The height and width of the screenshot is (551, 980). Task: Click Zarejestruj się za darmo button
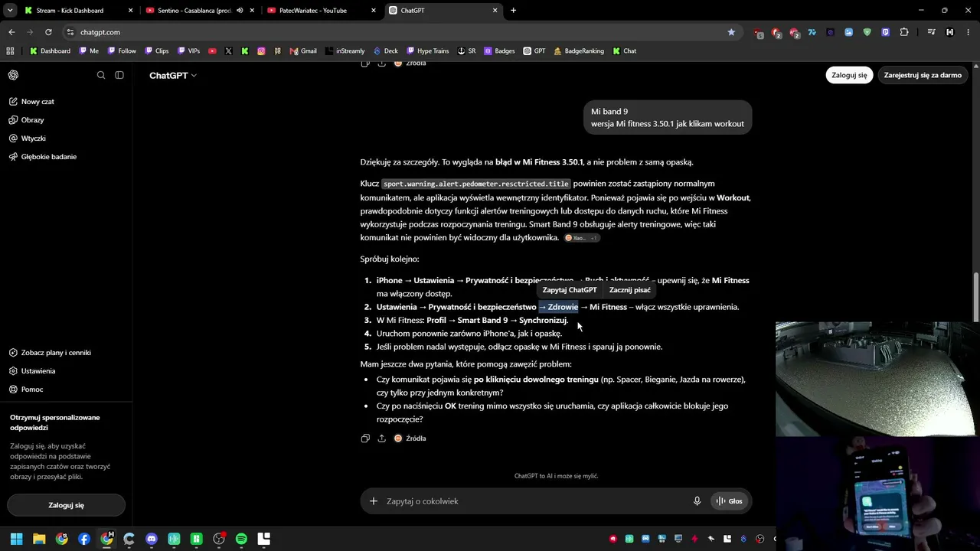pos(923,75)
